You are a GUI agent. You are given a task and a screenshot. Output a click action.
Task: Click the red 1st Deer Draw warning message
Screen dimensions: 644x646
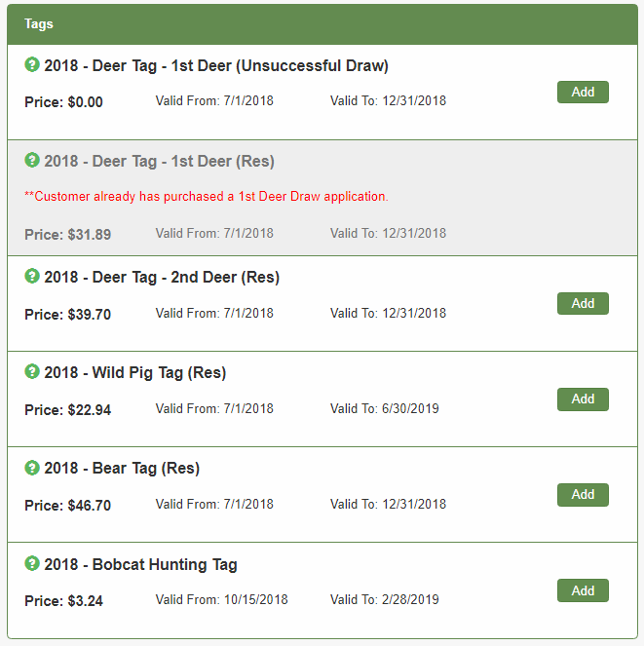pos(207,197)
